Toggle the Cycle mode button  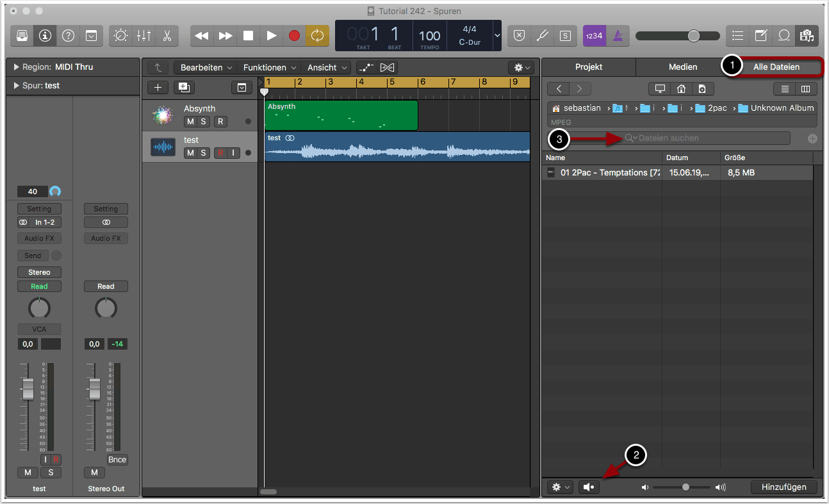317,36
